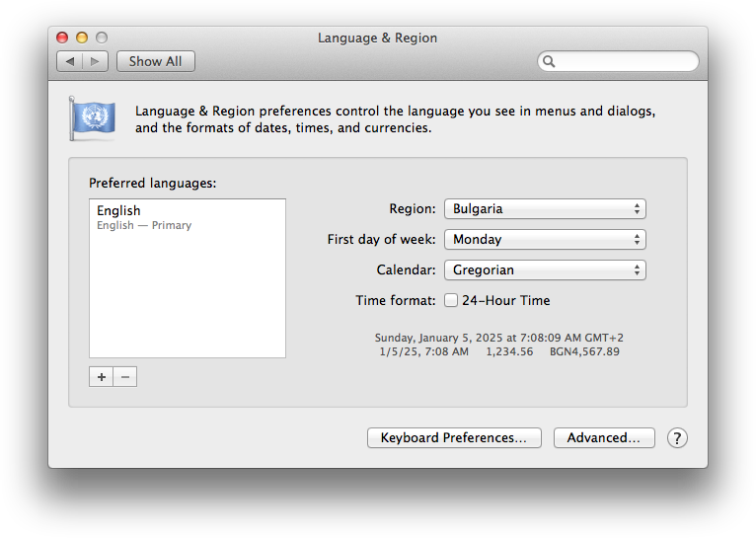Expand the First day of week dropdown
The height and width of the screenshot is (538, 756).
pos(545,239)
